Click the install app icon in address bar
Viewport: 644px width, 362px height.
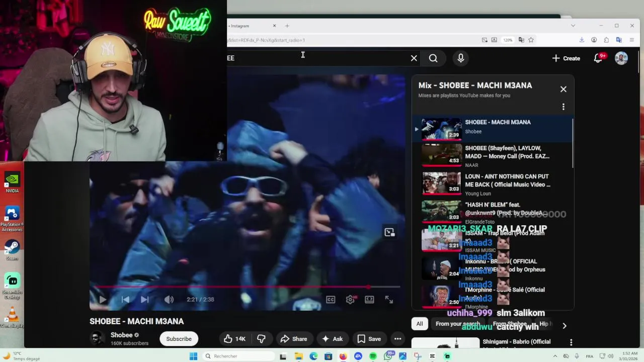[494, 40]
